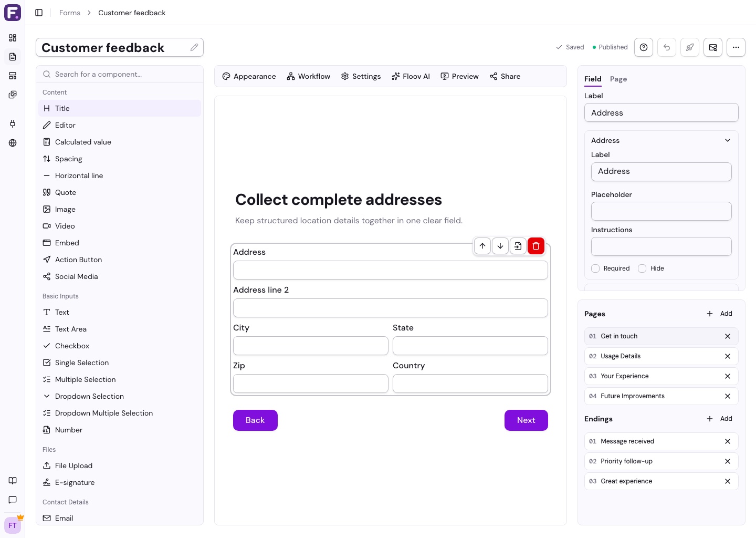
Task: Click the rocket publish button
Action: 690,47
